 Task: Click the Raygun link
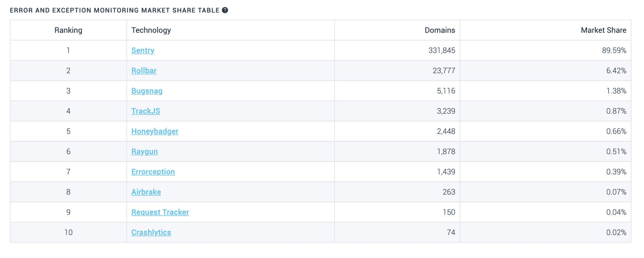coord(144,152)
